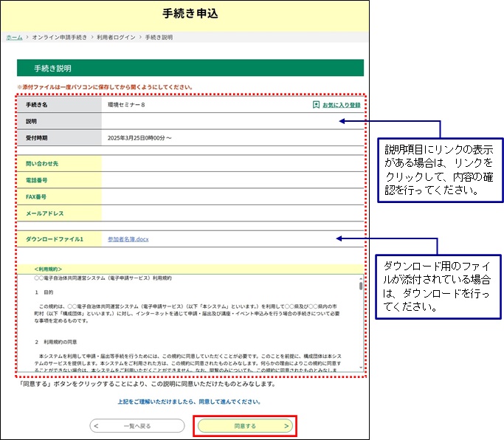The image size is (504, 440).
Task: Click the 手続き説明 breadcrumb item
Action: click(158, 36)
